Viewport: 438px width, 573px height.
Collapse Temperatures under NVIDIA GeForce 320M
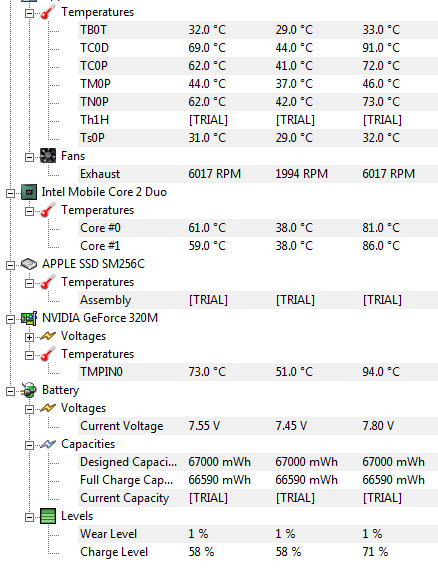coord(29,355)
